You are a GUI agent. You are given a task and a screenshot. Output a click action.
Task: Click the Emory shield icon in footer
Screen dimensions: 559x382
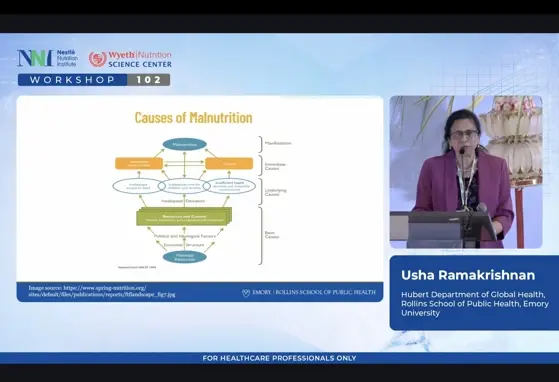tap(246, 293)
